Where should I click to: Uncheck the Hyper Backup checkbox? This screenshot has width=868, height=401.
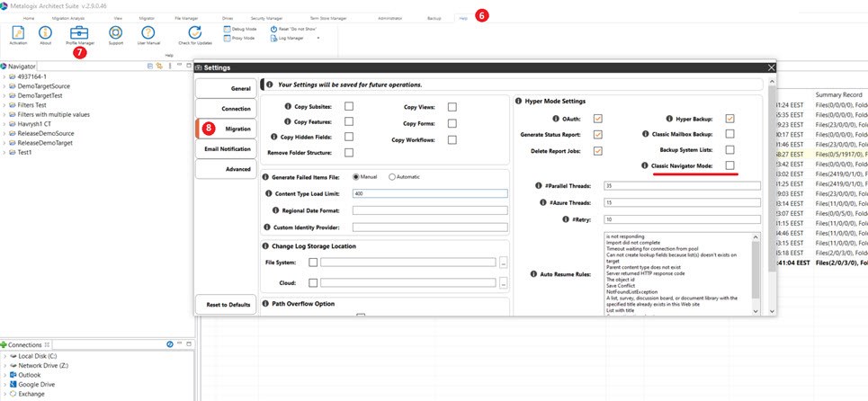click(730, 119)
